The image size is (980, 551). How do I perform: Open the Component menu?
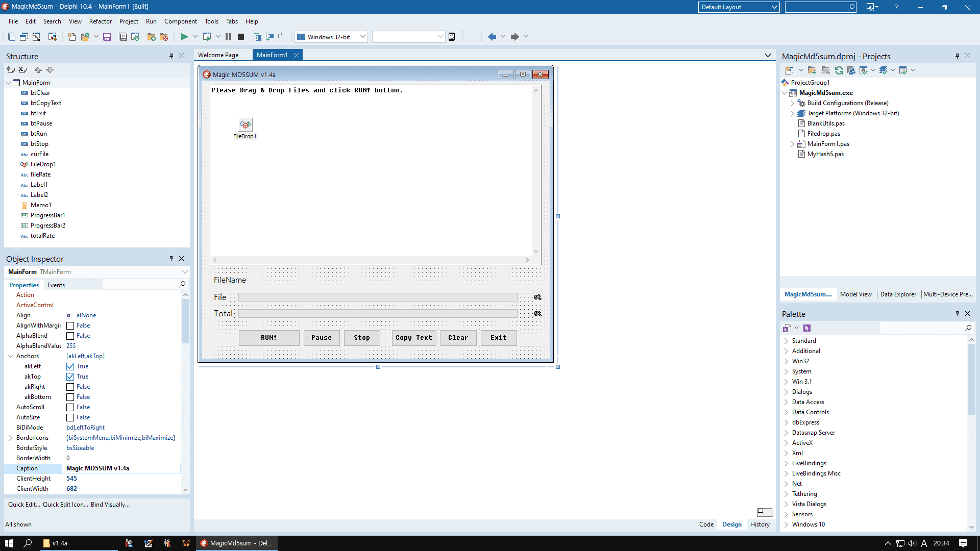pos(181,21)
